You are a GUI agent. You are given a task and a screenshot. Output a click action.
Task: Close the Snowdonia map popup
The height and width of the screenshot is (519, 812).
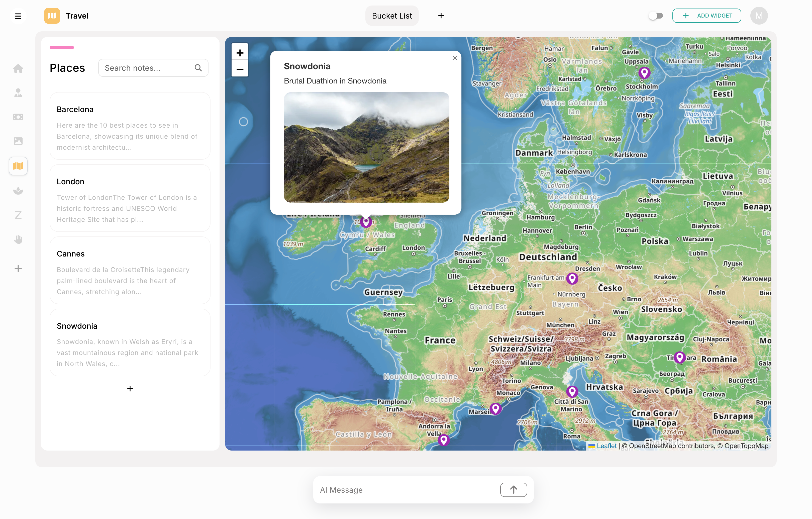(x=455, y=58)
